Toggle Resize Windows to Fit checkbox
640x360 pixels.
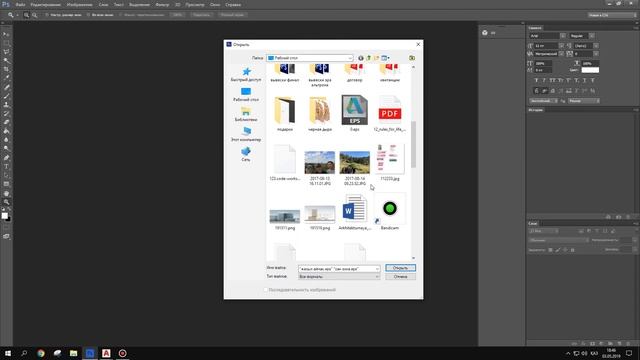point(47,15)
